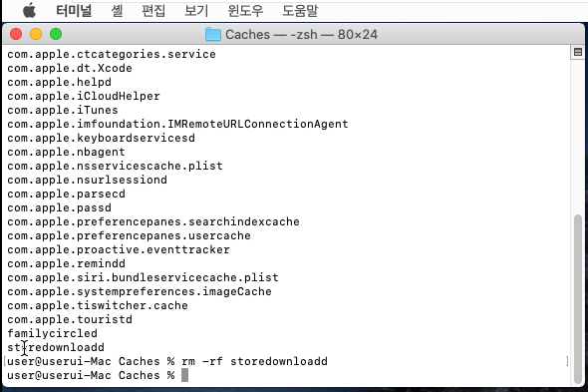Click the Caches folder icon in title bar
This screenshot has width=588, height=392.
click(213, 35)
